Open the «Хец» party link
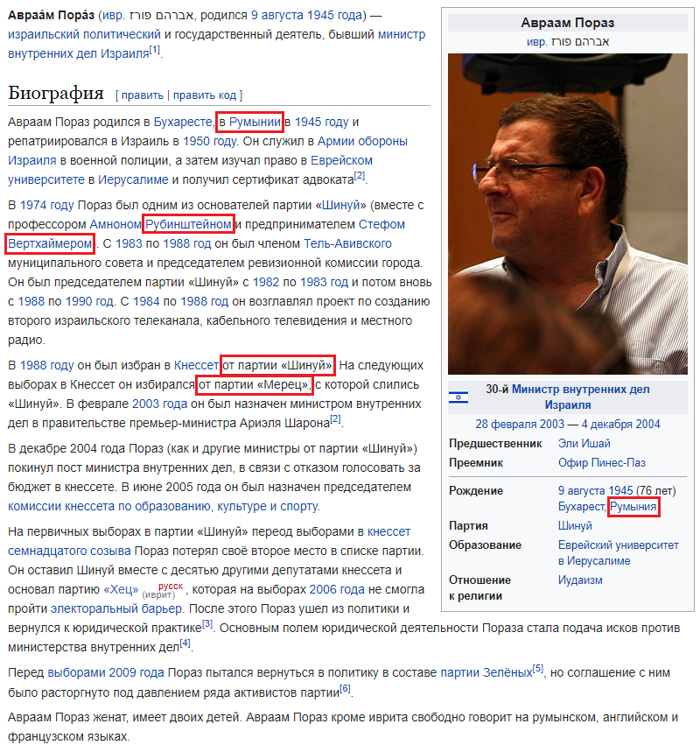Screen dimensions: 700x752 (x=121, y=589)
